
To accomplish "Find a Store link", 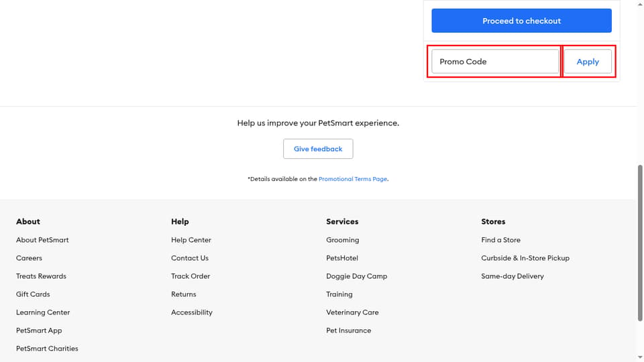I will (x=500, y=240).
